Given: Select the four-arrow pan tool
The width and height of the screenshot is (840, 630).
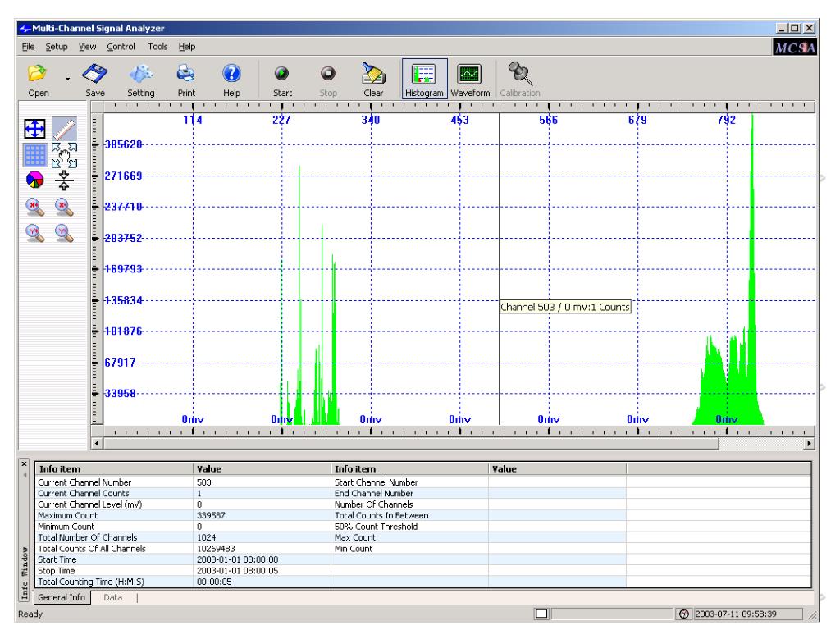Looking at the screenshot, I should (34, 129).
